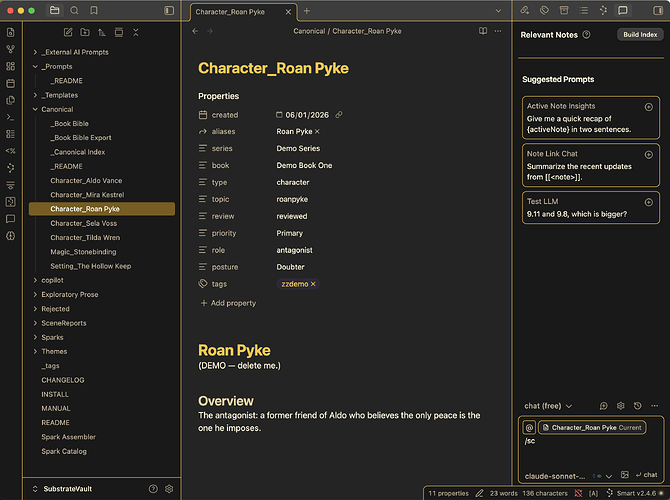Open the tags panel icon in right sidebar
The image size is (670, 500).
(544, 10)
